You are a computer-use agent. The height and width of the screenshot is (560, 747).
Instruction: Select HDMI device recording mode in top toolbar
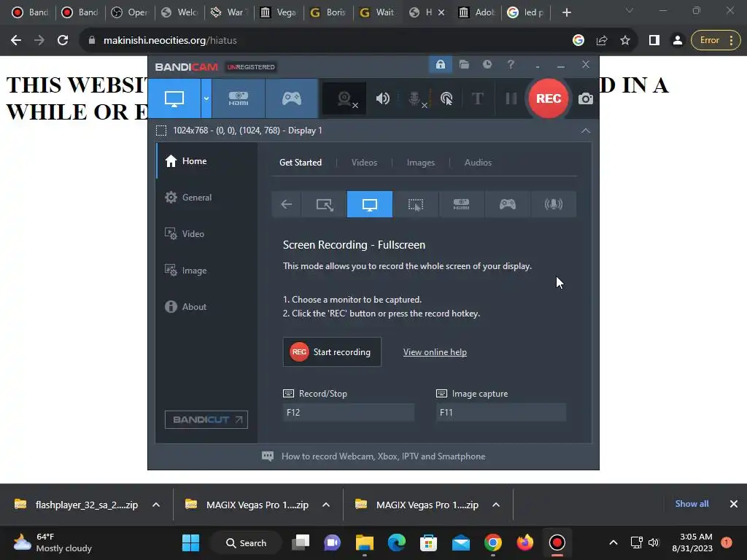[239, 98]
